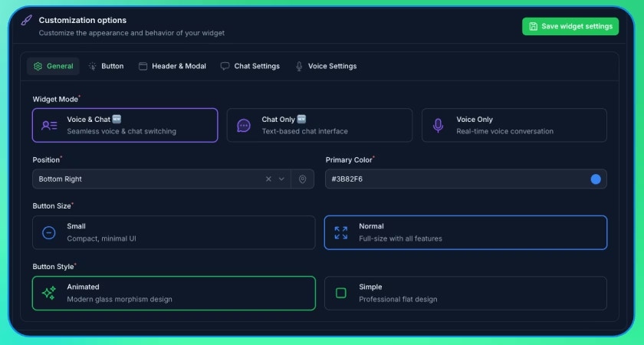The width and height of the screenshot is (644, 345).
Task: Click 'Full-size with all features' description
Action: 400,238
